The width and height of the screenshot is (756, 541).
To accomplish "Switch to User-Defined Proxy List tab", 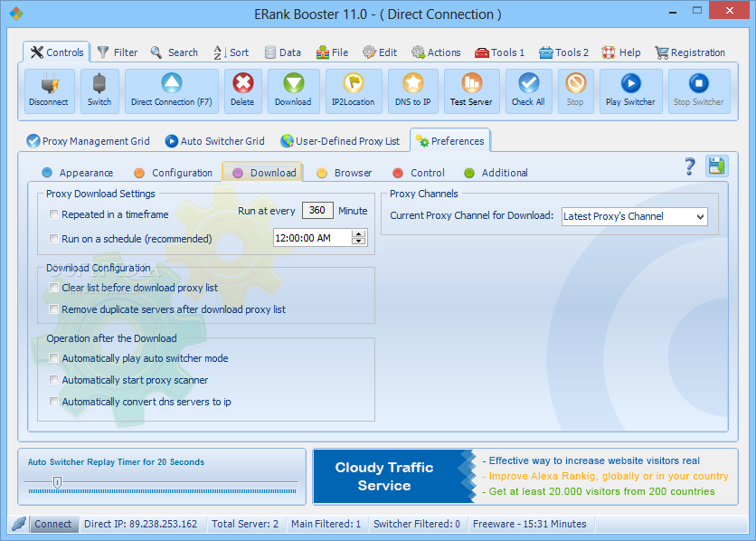I will click(x=340, y=141).
